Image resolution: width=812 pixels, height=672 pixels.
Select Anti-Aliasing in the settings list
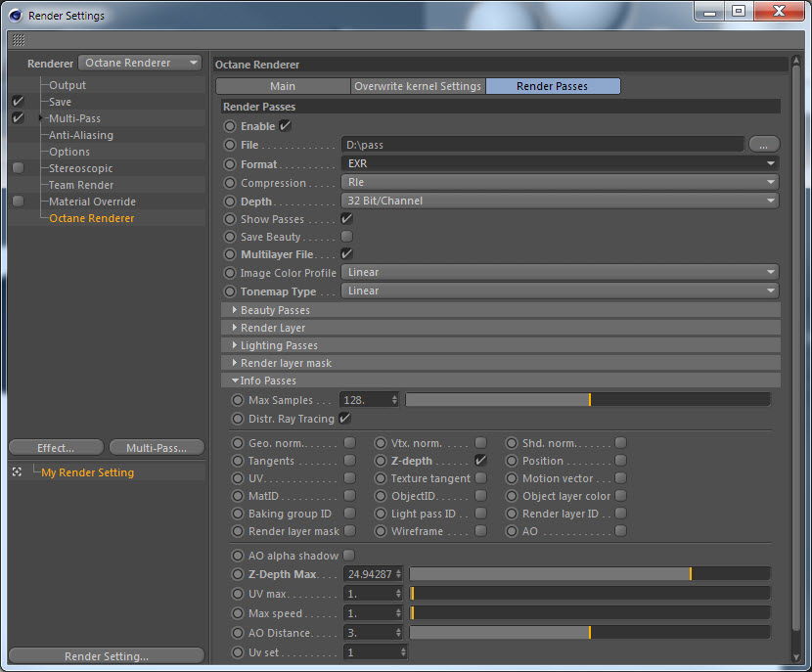coord(81,135)
